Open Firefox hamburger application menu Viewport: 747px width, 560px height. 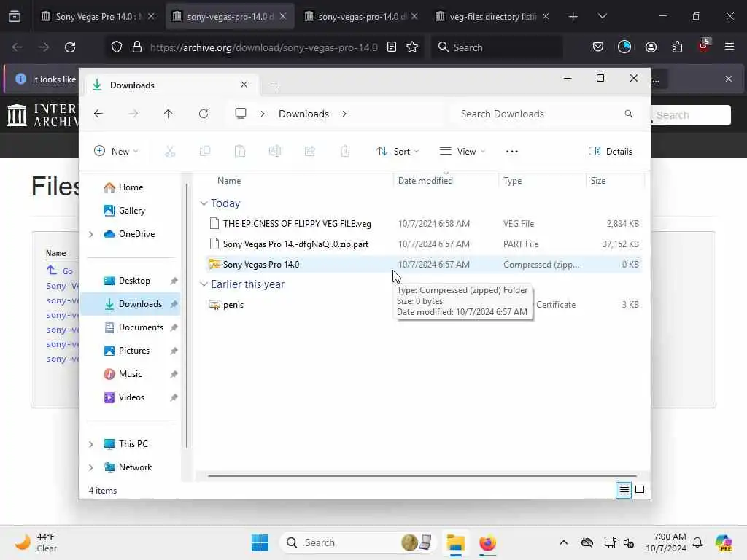coord(729,47)
